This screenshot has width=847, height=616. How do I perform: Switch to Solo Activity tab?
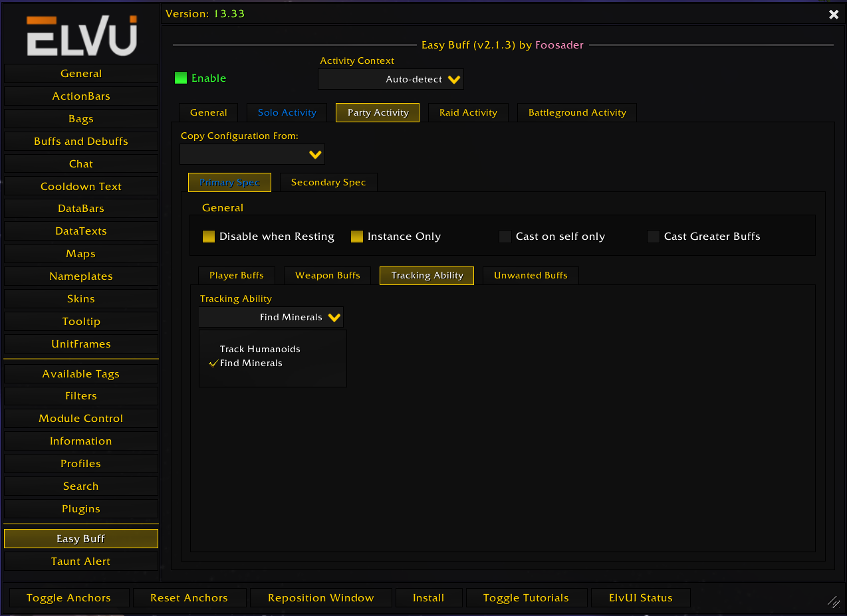click(x=287, y=112)
